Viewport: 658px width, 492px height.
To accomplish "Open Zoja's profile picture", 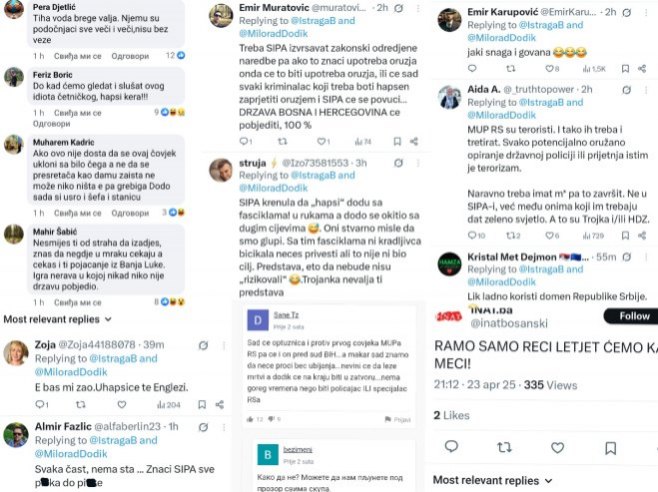I will pyautogui.click(x=15, y=352).
